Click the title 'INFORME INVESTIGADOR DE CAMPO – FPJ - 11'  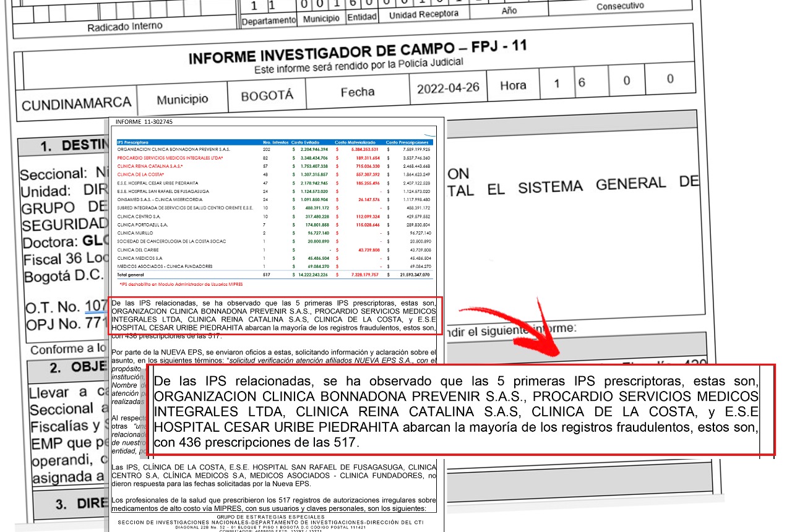tap(358, 52)
